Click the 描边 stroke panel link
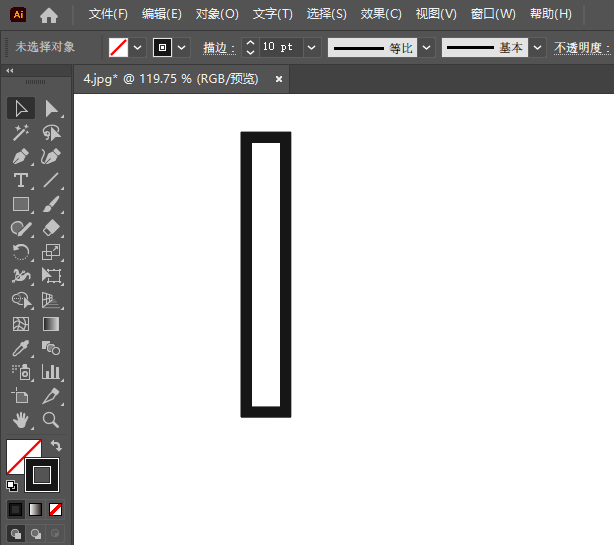 (x=219, y=48)
